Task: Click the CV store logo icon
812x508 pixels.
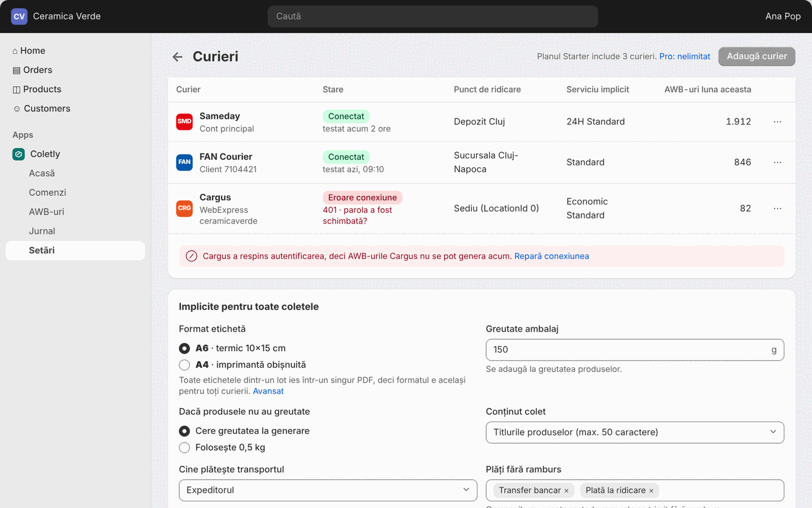Action: point(19,16)
